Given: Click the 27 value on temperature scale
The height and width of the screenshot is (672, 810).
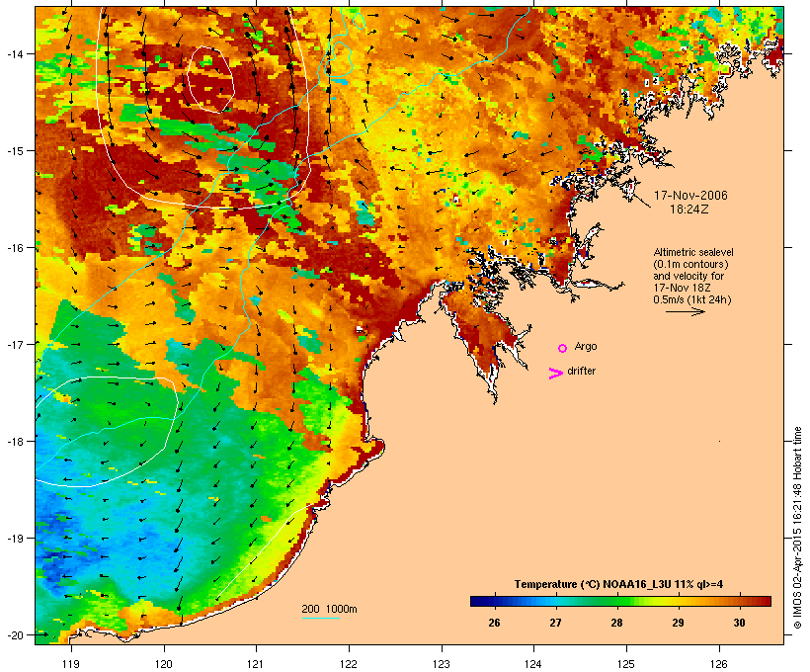Looking at the screenshot, I should pos(555,623).
